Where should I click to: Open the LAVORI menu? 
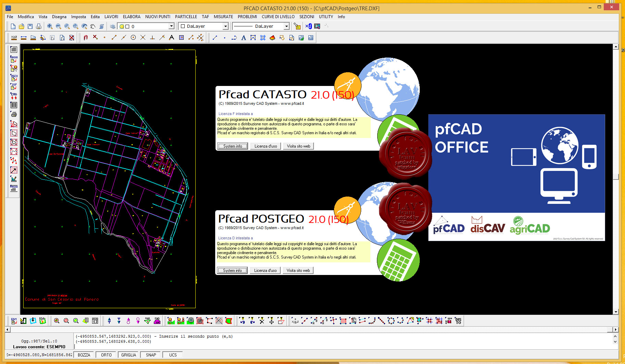(111, 17)
